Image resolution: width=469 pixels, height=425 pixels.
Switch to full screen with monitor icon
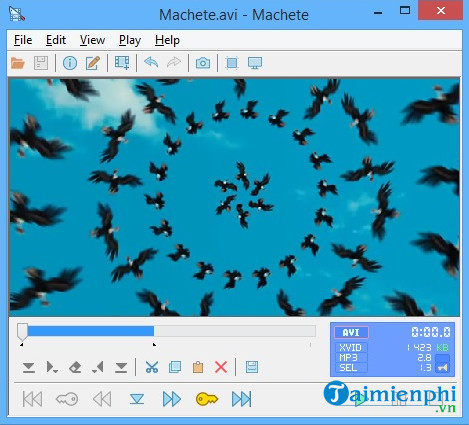click(x=255, y=63)
